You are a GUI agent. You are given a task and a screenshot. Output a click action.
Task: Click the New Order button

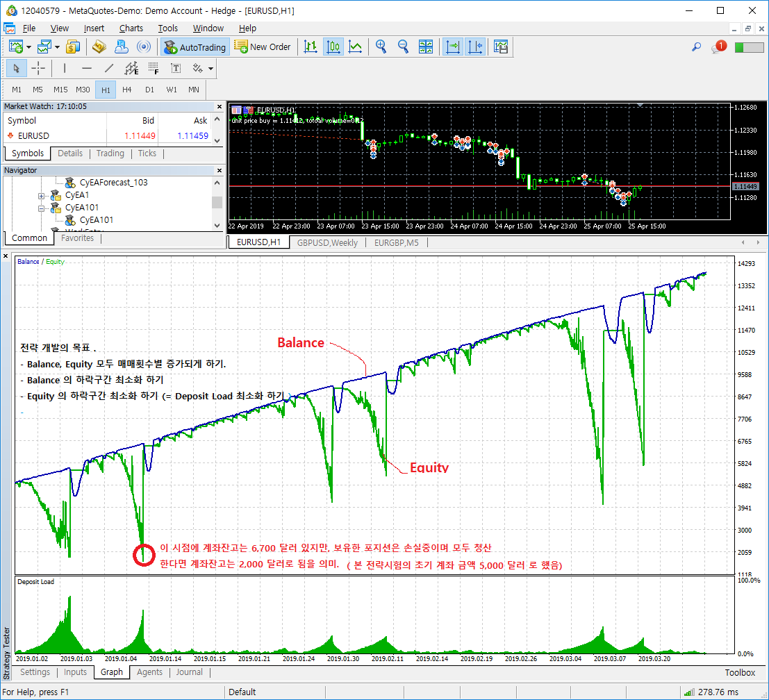point(263,47)
